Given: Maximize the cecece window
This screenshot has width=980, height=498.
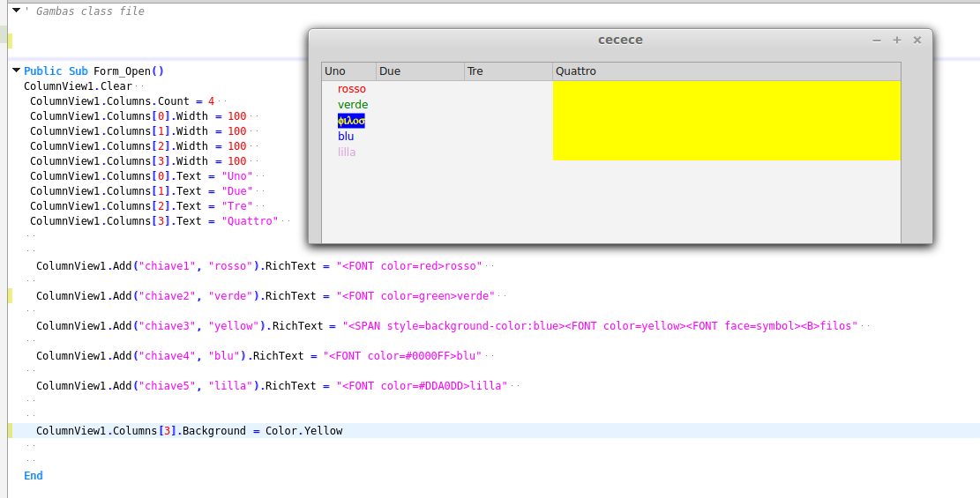Looking at the screenshot, I should 897,40.
